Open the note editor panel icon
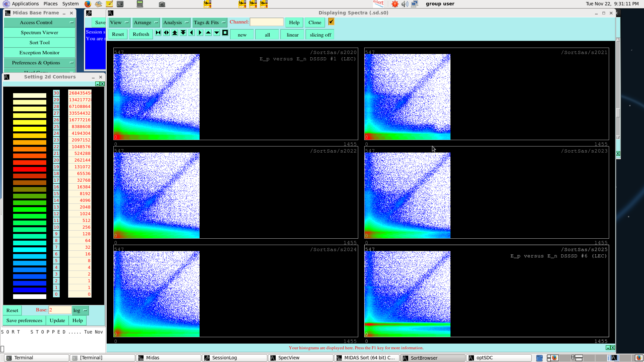 pos(109,4)
